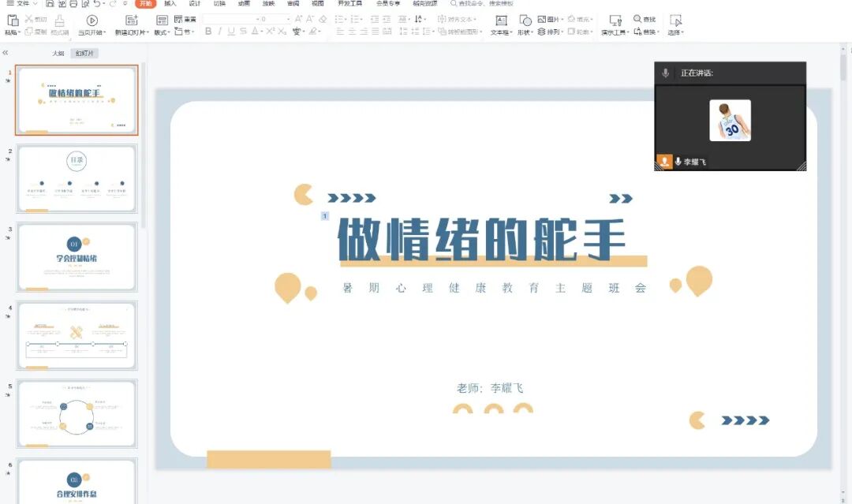Screen dimensions: 852x504
Task: Click the play-from-current-slide (当页开始) icon
Action: tap(91, 21)
